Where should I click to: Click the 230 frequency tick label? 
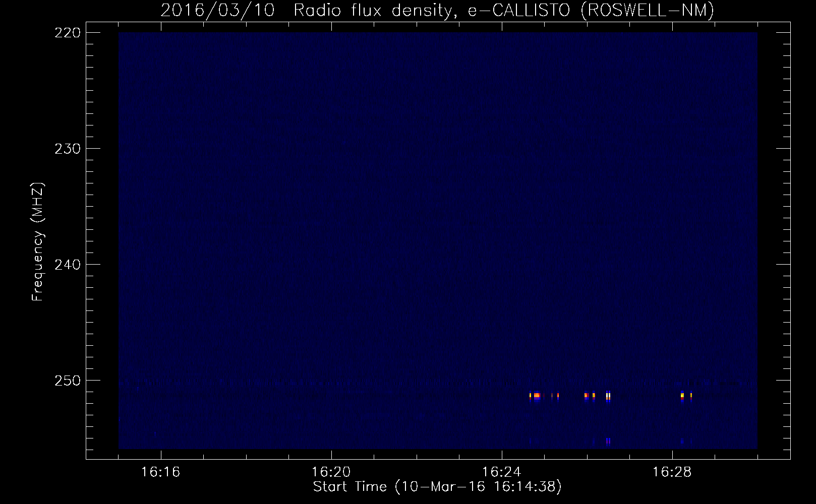[67, 149]
